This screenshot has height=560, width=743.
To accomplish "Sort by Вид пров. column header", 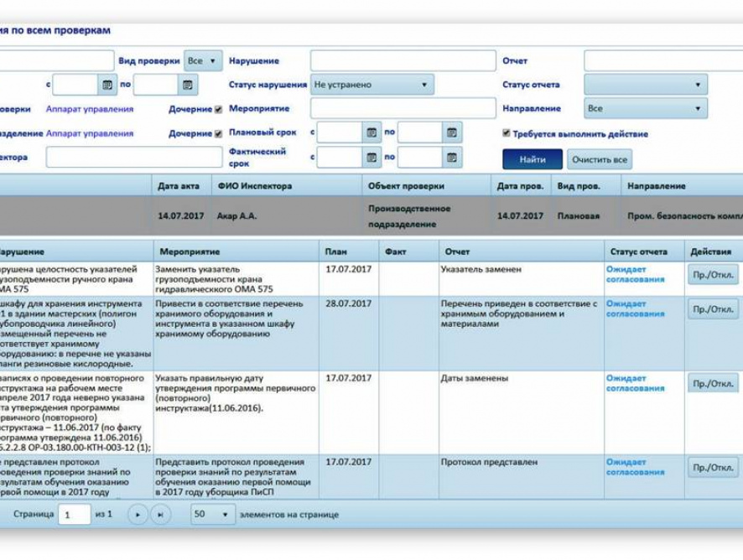I will (586, 186).
